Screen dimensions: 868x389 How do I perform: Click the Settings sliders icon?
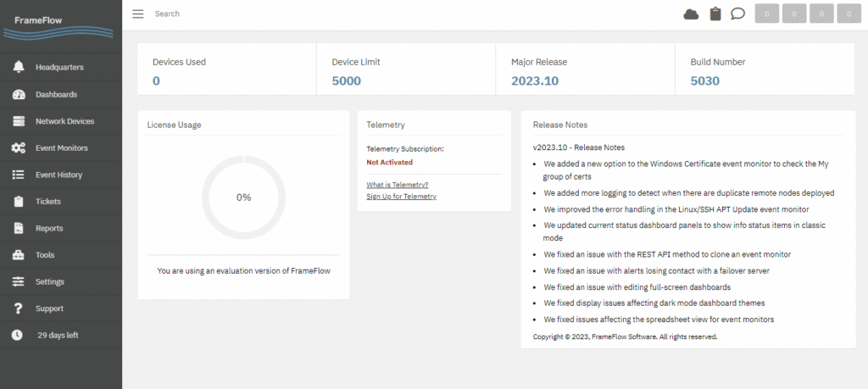[x=19, y=281]
